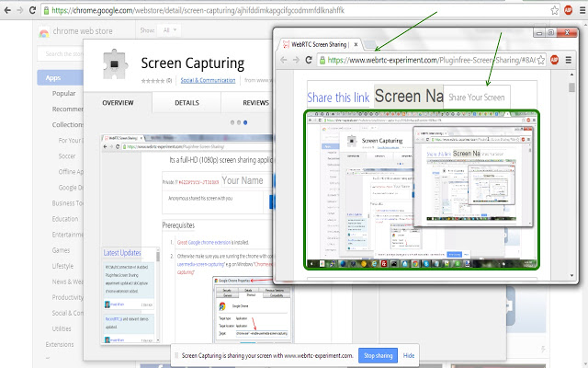Viewport: 588px width, 368px height.
Task: Bookmark WebRTC page with star icon
Action: 541,60
